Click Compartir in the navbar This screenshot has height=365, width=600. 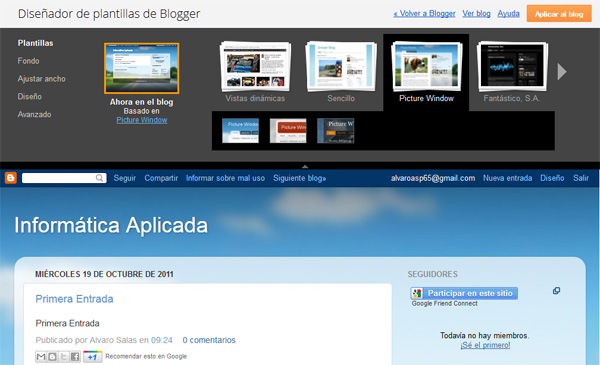point(161,178)
